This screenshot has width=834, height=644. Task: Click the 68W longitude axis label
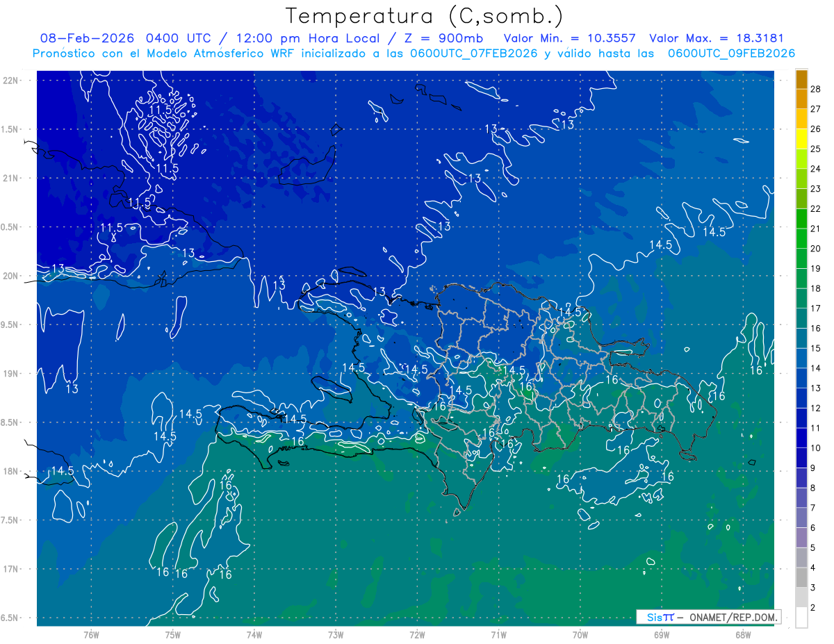click(742, 634)
